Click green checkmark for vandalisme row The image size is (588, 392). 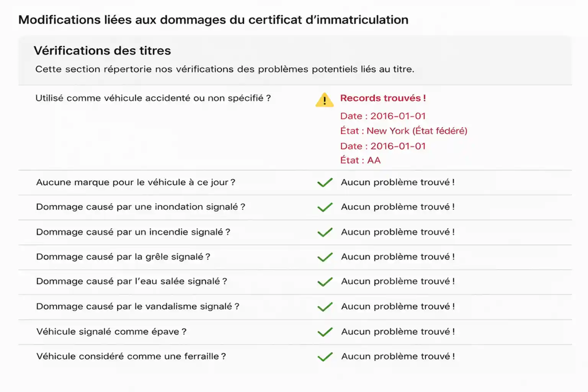point(325,307)
